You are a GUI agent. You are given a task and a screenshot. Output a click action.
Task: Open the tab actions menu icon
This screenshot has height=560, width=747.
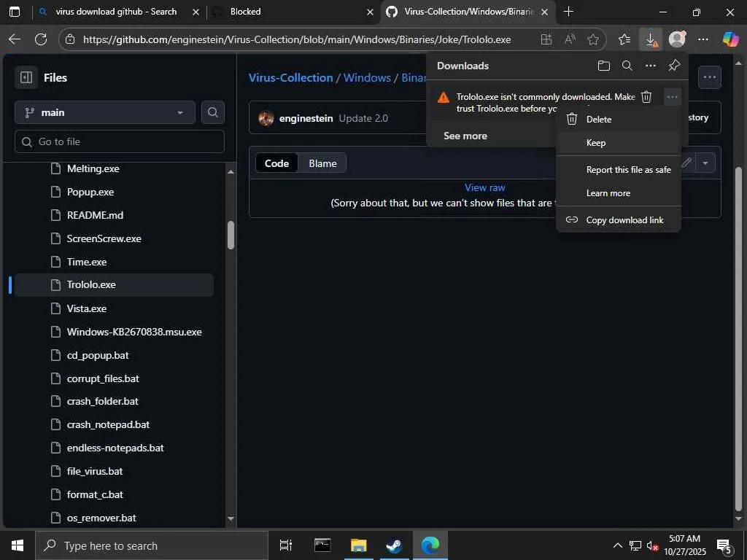point(15,12)
